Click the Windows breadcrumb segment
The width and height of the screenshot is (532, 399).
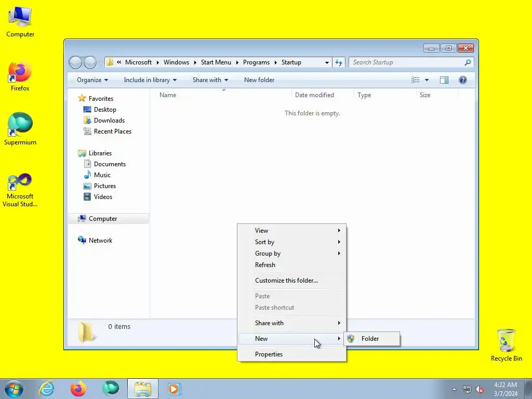pos(176,62)
